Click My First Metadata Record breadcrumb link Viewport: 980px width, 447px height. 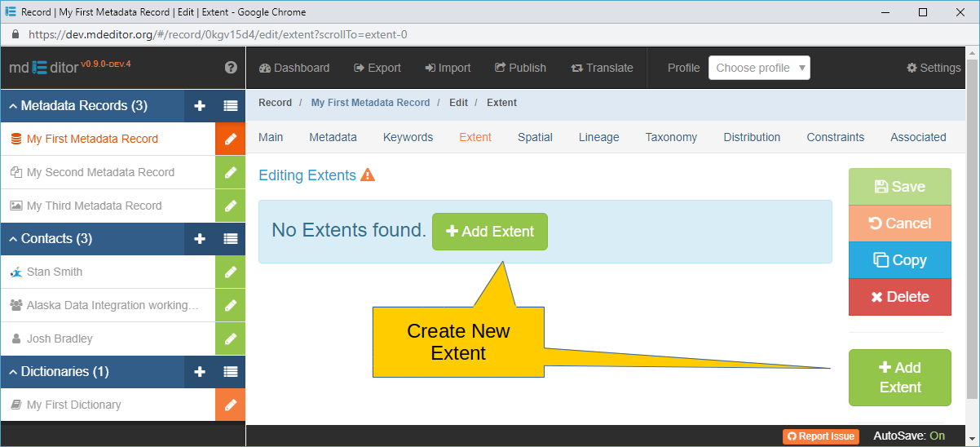pyautogui.click(x=370, y=103)
